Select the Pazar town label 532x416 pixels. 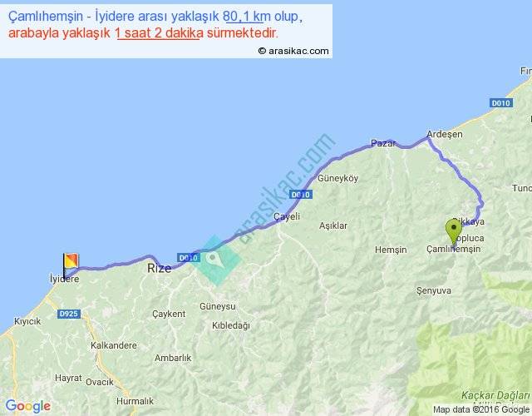(x=381, y=143)
